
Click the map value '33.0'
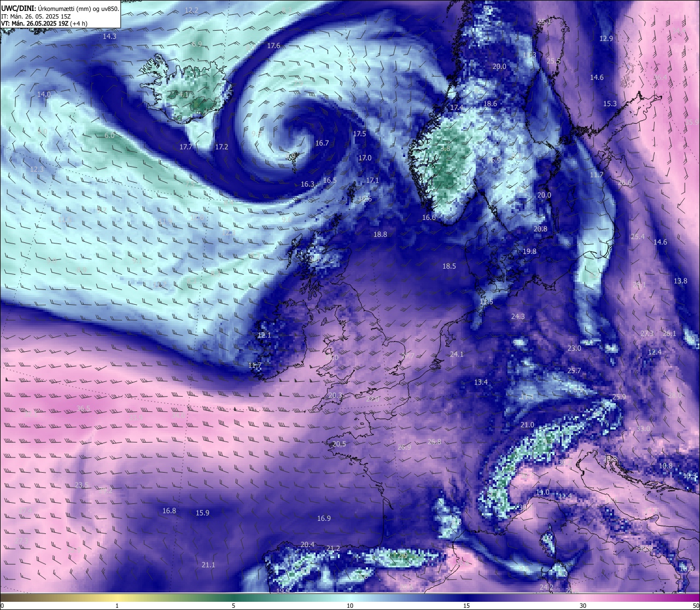click(x=643, y=429)
